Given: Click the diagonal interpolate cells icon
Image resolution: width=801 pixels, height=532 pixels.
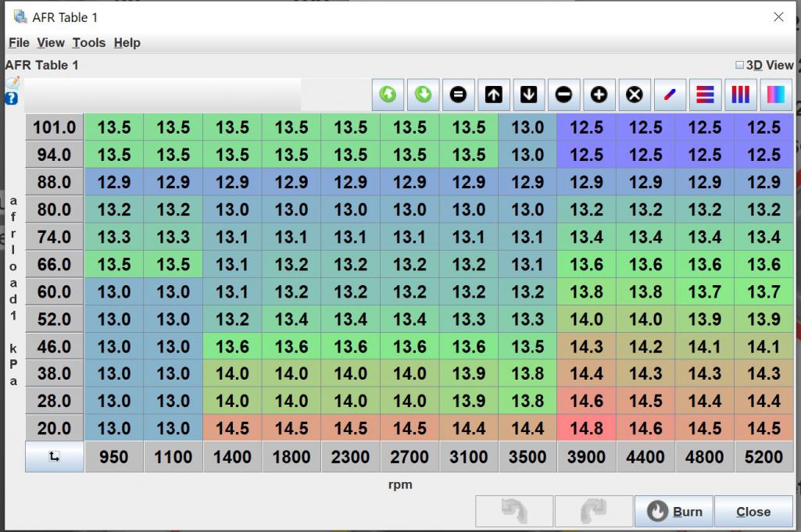Looking at the screenshot, I should coord(670,95).
